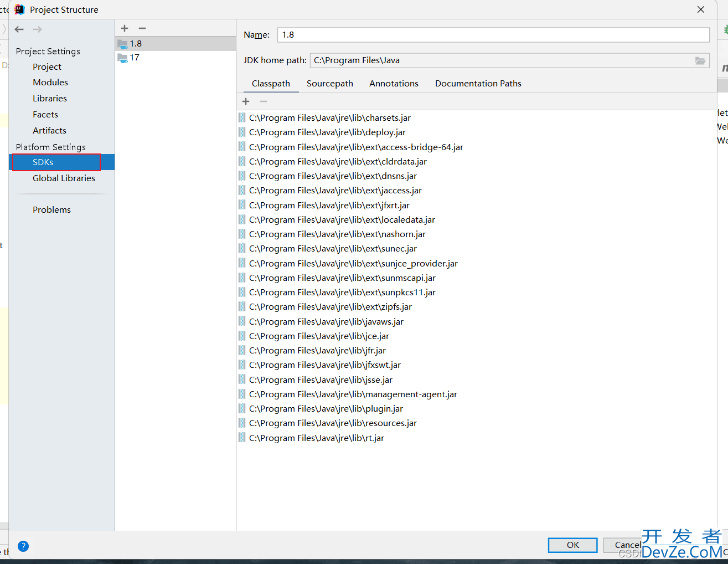
Task: Open the Modules settings page
Action: click(50, 82)
